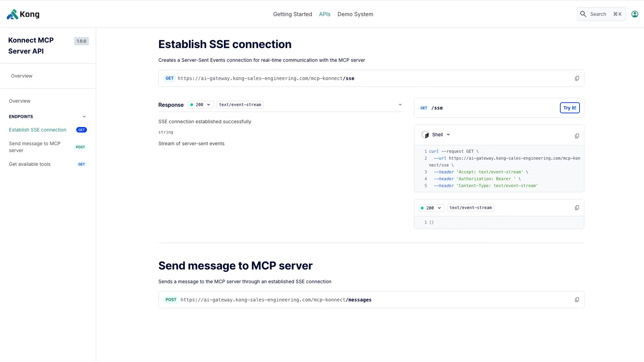This screenshot has height=362, width=644.
Task: Open the user account profile icon
Action: click(x=634, y=14)
